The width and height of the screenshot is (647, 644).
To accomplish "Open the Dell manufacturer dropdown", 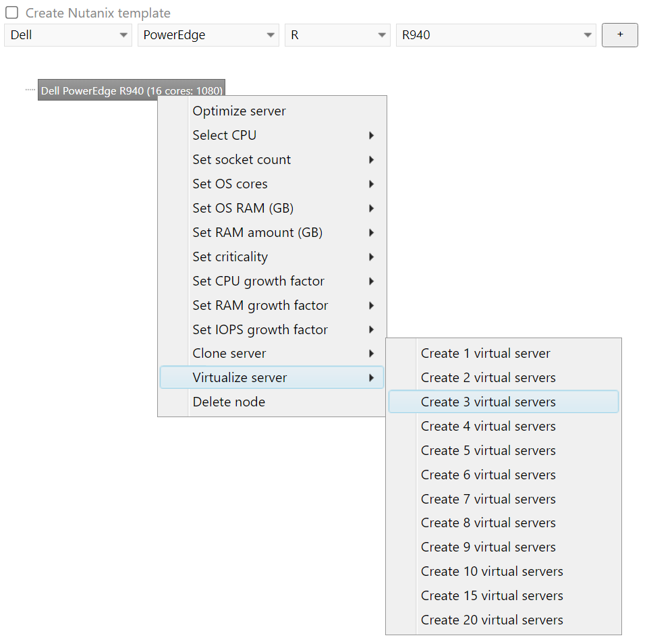I will point(67,35).
